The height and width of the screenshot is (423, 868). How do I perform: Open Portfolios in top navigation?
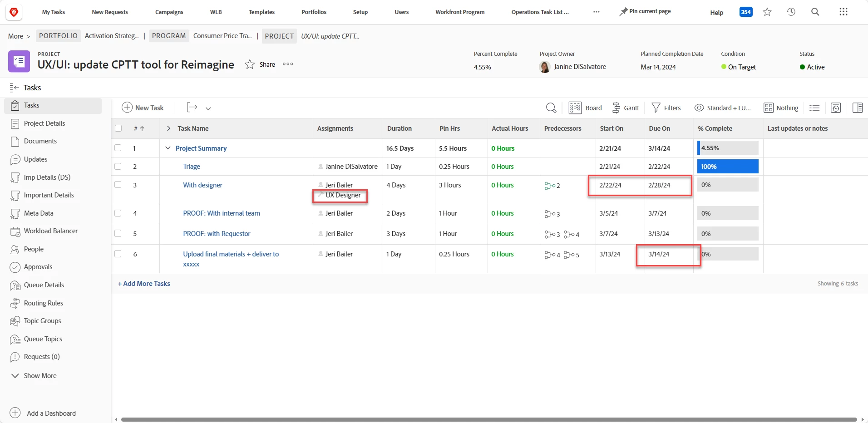[x=314, y=12]
